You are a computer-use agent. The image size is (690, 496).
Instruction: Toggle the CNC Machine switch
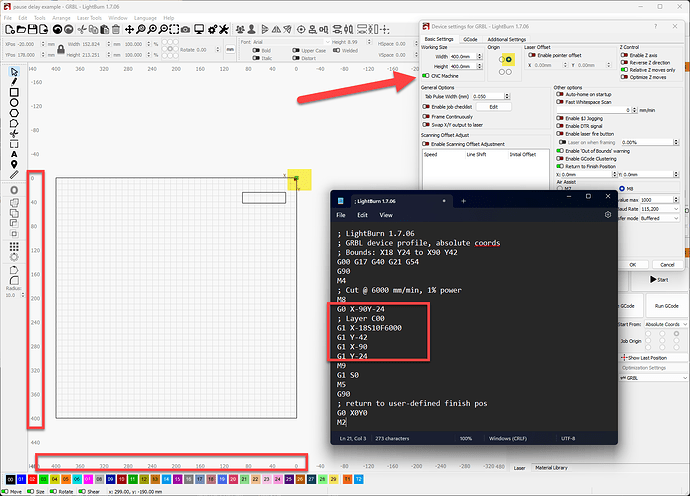426,76
